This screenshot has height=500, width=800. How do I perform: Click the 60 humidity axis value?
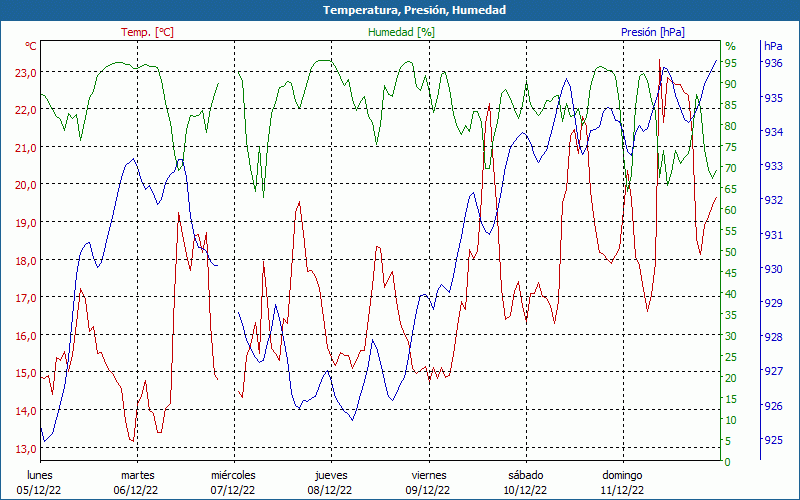730,210
